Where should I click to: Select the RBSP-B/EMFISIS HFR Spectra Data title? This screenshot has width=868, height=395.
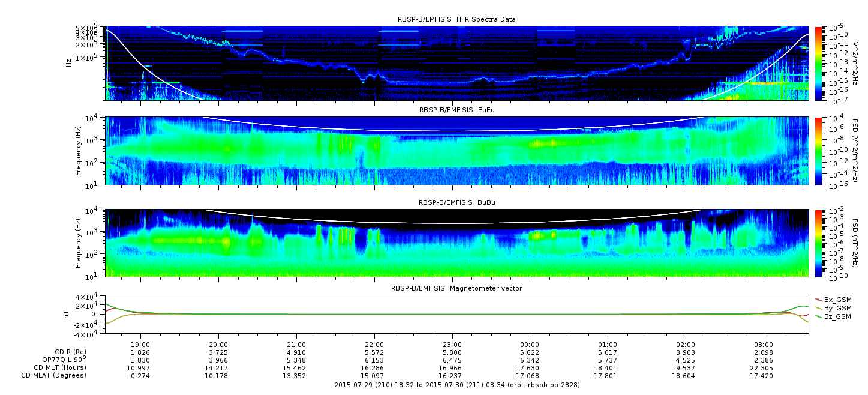(x=456, y=19)
